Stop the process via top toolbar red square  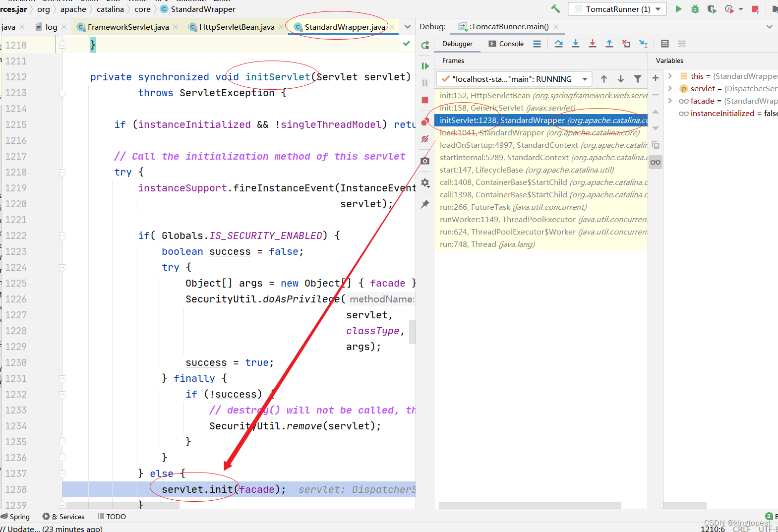(755, 9)
